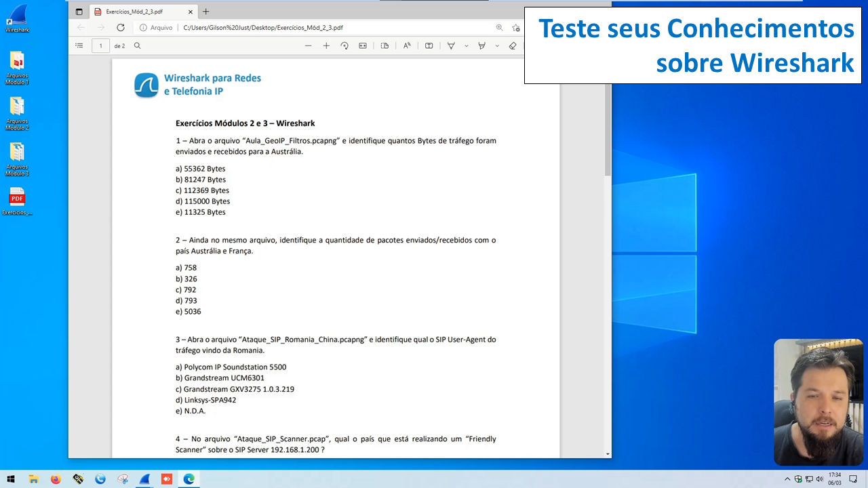Select the Erase tool
The height and width of the screenshot is (488, 868).
[513, 45]
